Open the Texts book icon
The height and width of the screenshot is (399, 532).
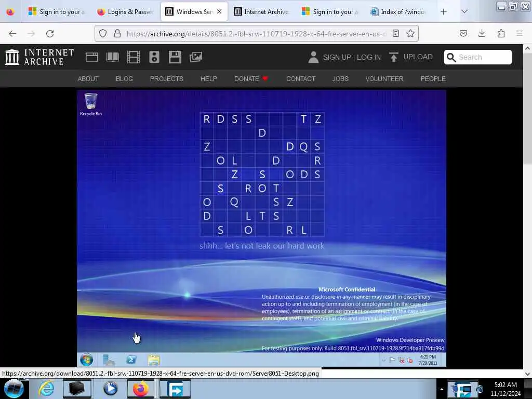coord(113,57)
